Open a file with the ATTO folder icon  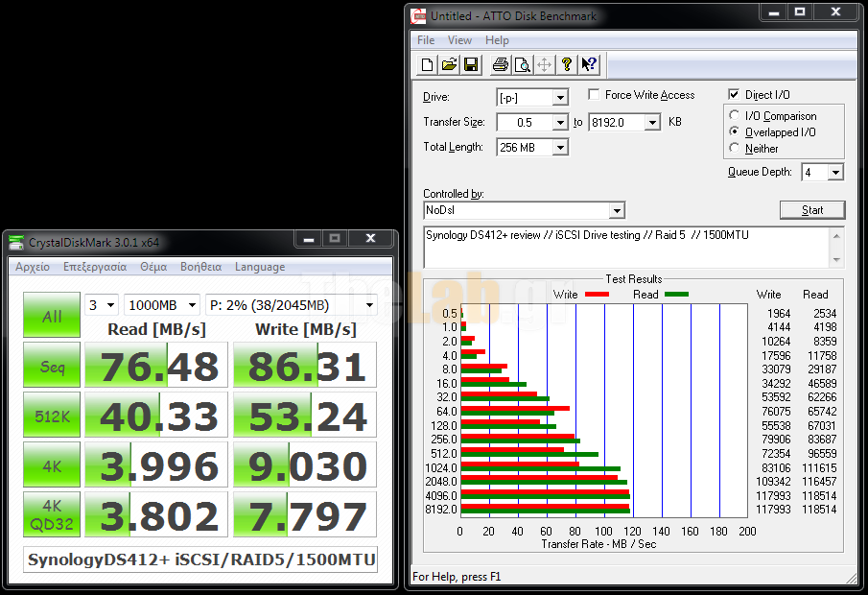pos(449,65)
